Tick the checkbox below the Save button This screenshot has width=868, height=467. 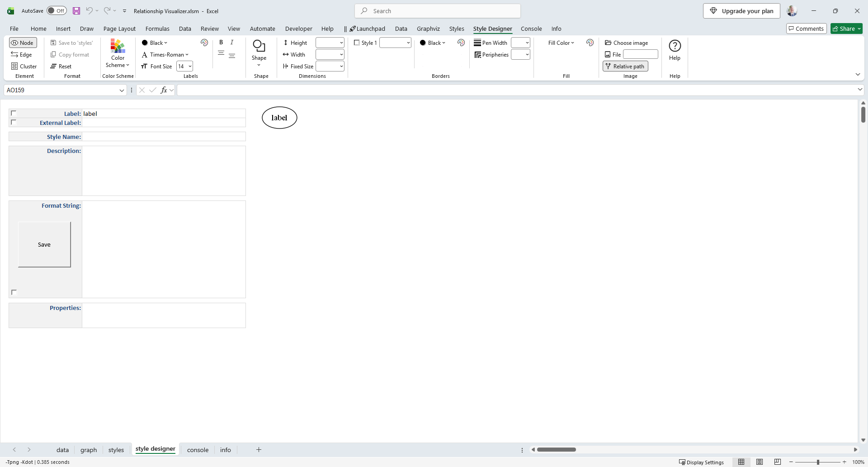[x=14, y=292]
